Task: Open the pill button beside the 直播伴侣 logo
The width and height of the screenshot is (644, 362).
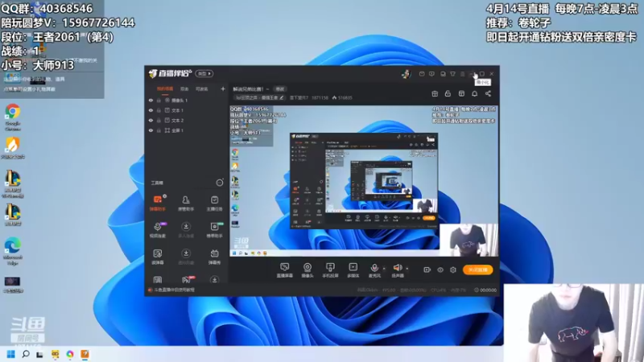Action: (204, 73)
